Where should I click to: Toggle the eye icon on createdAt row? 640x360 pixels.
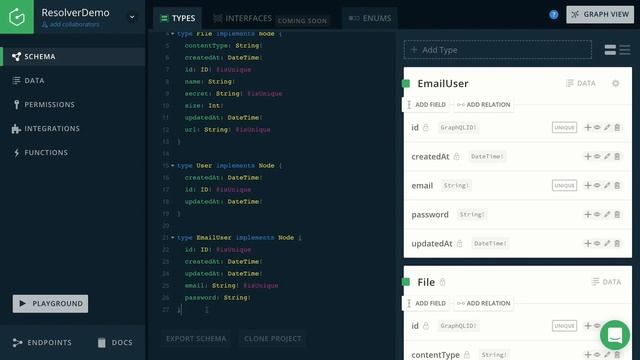click(597, 156)
